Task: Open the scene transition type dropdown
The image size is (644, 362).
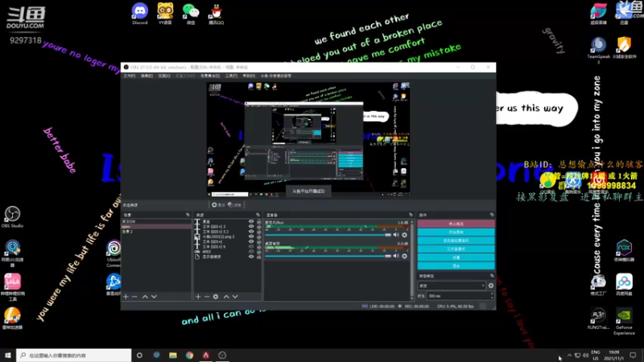Action: [x=452, y=286]
